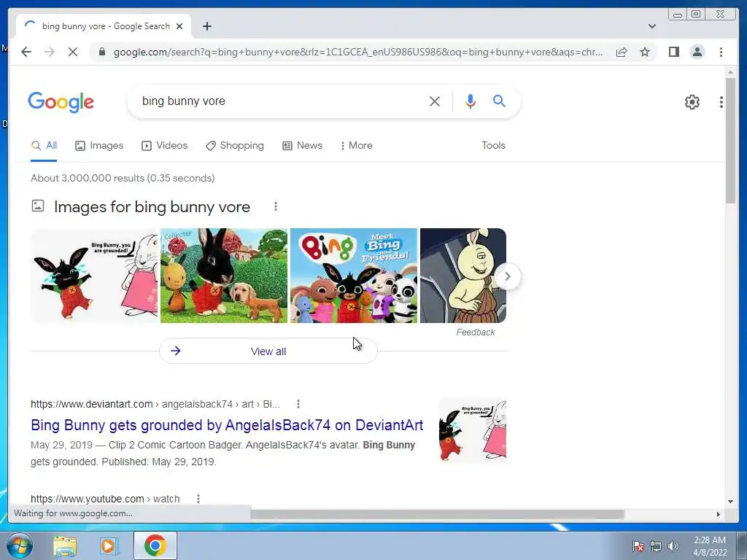
Task: Bookmark this page with the star
Action: (x=645, y=52)
